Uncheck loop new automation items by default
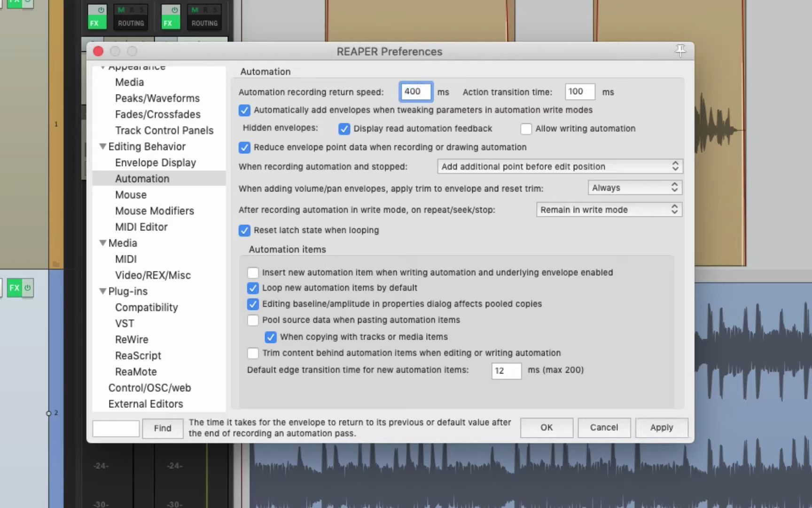Viewport: 812px width, 508px height. [253, 288]
